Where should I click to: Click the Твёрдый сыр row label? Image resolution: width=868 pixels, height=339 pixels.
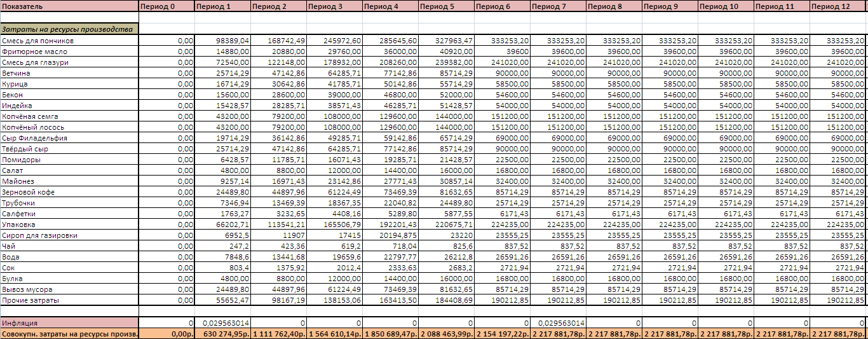tap(69, 149)
